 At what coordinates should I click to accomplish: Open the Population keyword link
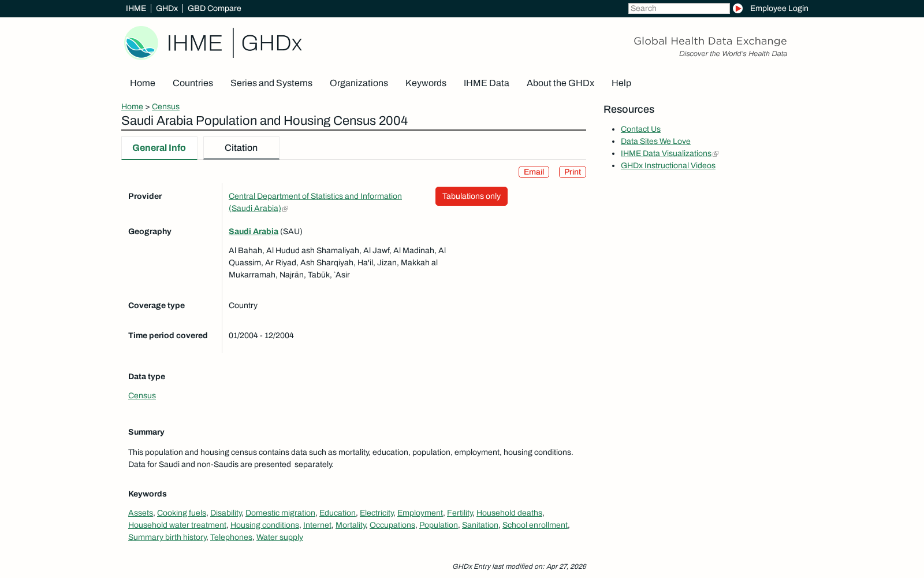click(438, 525)
